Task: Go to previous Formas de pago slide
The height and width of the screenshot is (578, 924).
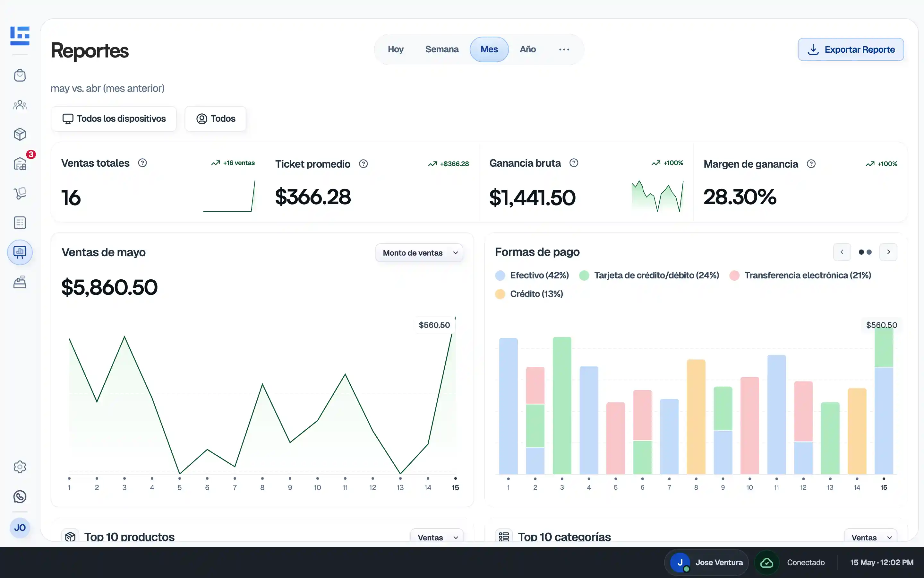Action: coord(842,252)
